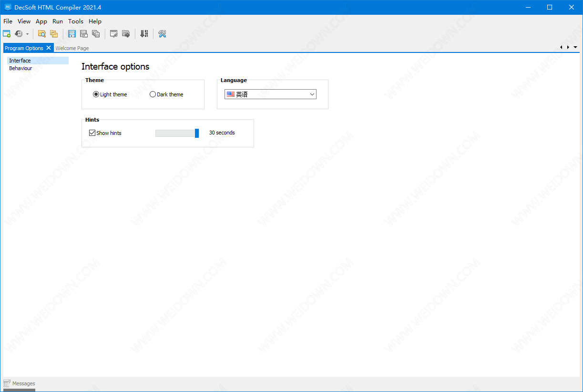Toggle the Show hints checkbox
This screenshot has height=392, width=583.
[105, 133]
